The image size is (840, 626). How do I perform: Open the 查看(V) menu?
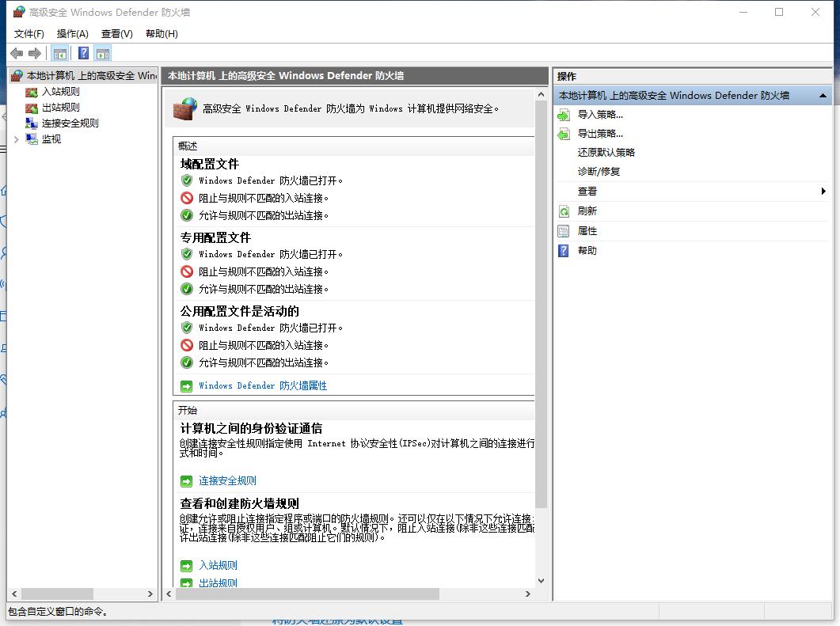[117, 34]
